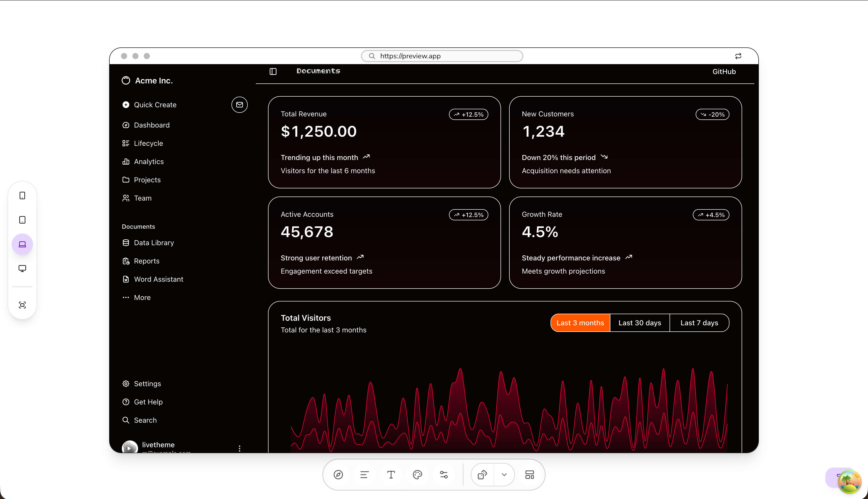The width and height of the screenshot is (868, 499).
Task: Select the mobile phone preview icon
Action: tap(22, 195)
